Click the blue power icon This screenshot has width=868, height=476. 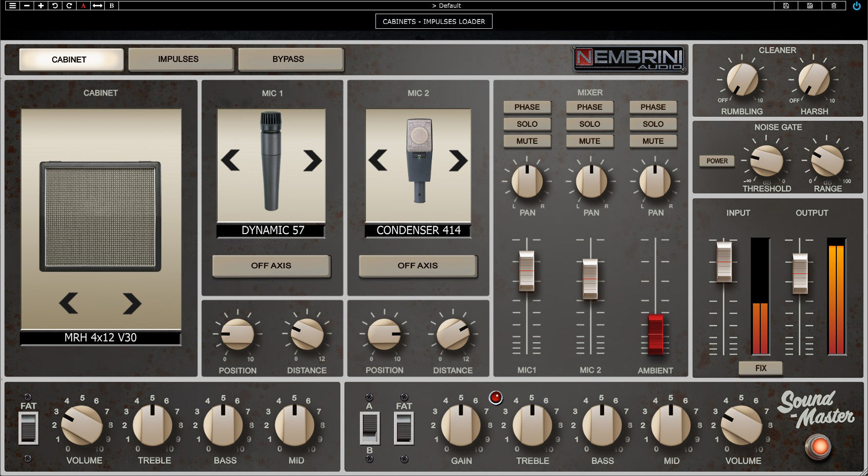857,6
